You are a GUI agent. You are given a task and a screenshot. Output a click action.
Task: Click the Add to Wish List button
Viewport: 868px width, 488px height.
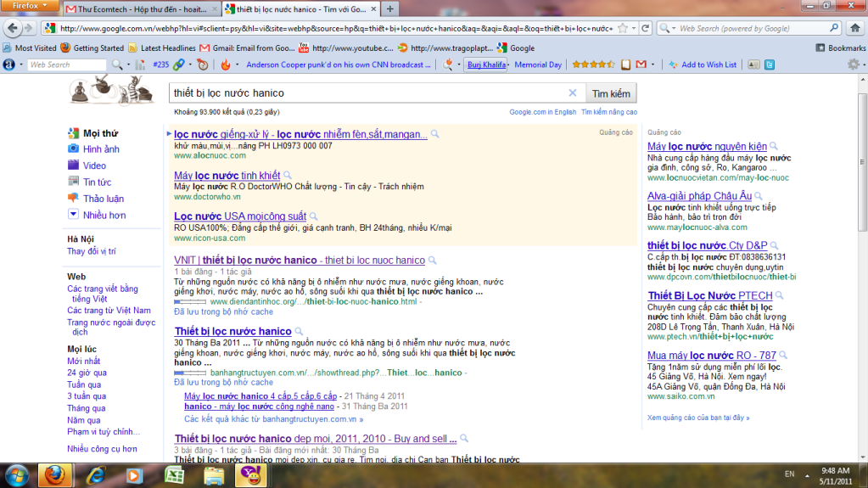(x=703, y=65)
